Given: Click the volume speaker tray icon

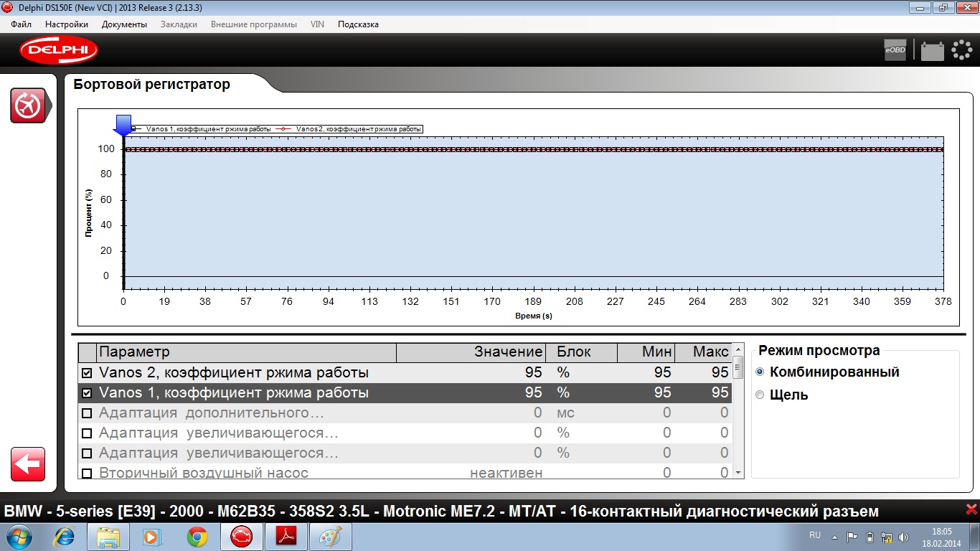Looking at the screenshot, I should (x=904, y=537).
